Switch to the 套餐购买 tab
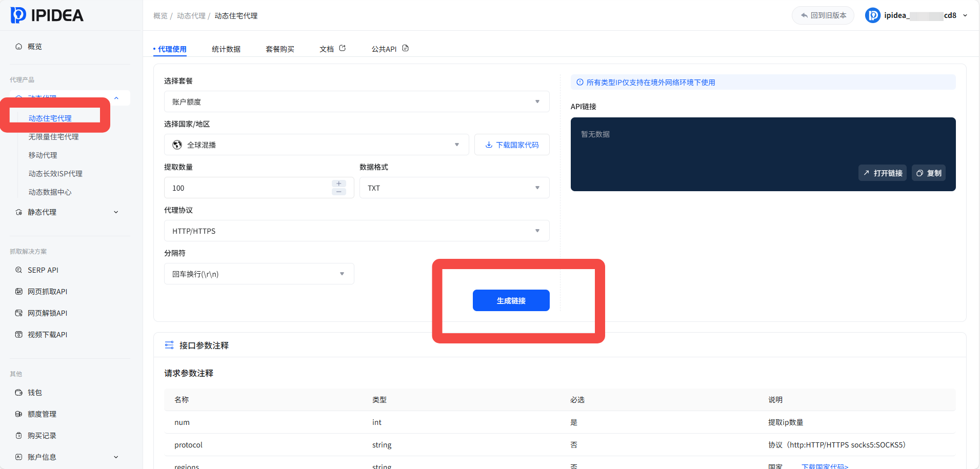This screenshot has height=469, width=980. point(280,49)
